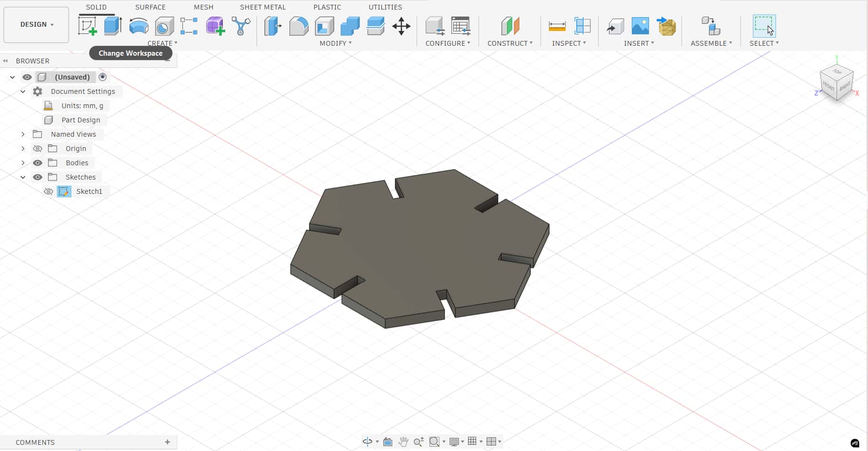Hide the Bodies folder

tap(38, 163)
